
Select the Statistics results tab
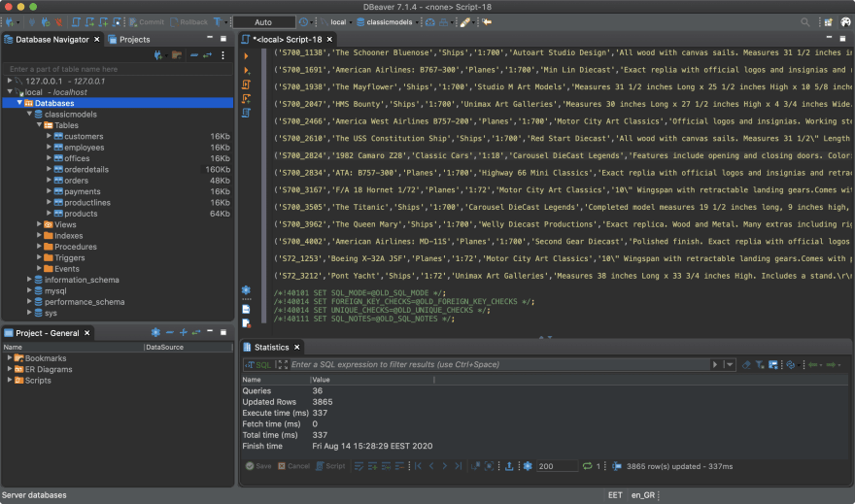click(271, 347)
